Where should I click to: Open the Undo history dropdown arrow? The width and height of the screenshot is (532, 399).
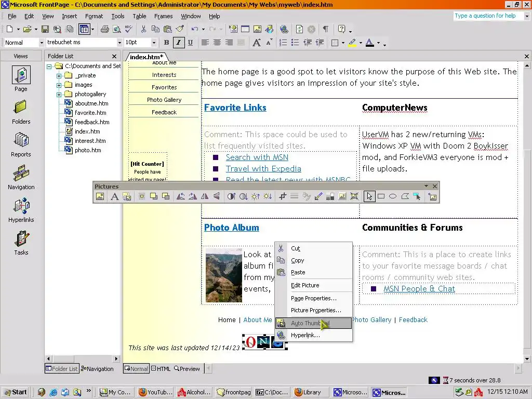[203, 29]
